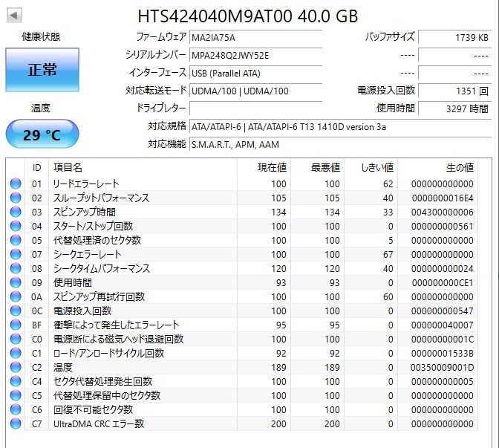Select the UltraDMA CRC エラー数 attribute name
The image size is (499, 448).
[x=99, y=423]
